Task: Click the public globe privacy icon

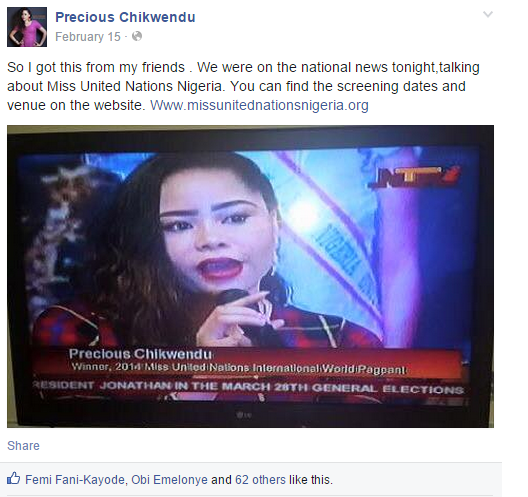Action: pos(137,36)
